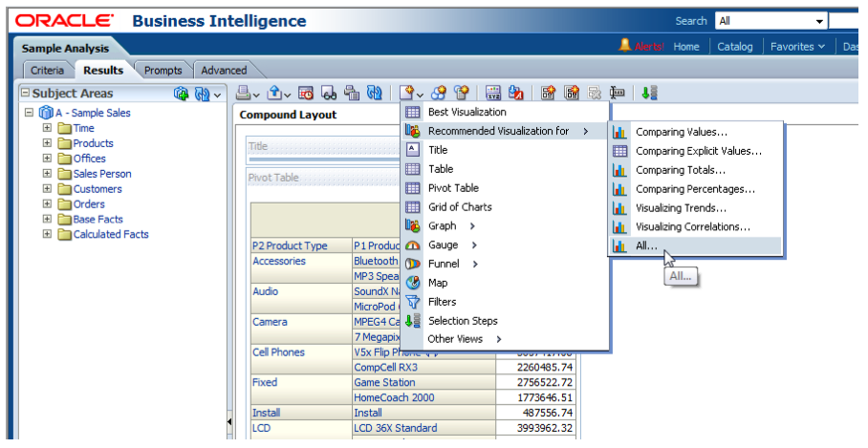Expand the Products folder
Image resolution: width=868 pixels, height=448 pixels.
click(48, 142)
